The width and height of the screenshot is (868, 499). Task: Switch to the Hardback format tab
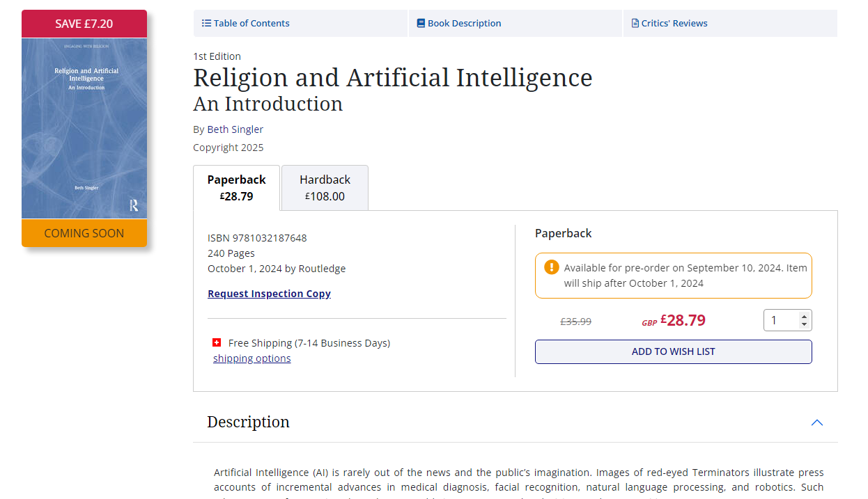(x=325, y=187)
